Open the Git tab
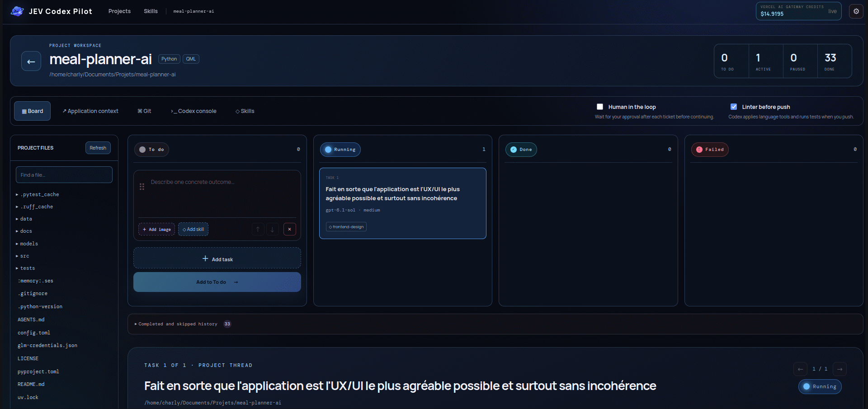Viewport: 868px width, 409px height. pyautogui.click(x=144, y=111)
